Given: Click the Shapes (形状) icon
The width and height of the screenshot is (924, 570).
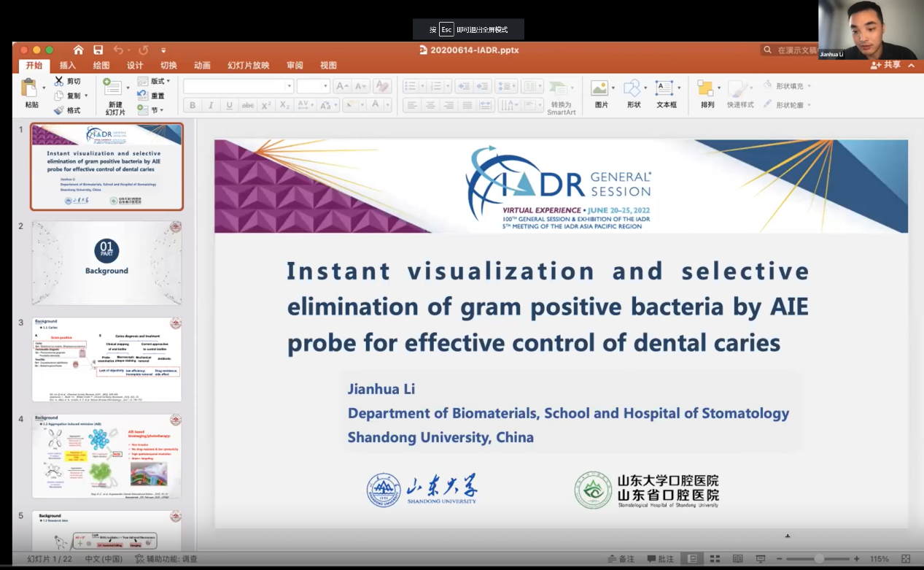Looking at the screenshot, I should (x=633, y=89).
